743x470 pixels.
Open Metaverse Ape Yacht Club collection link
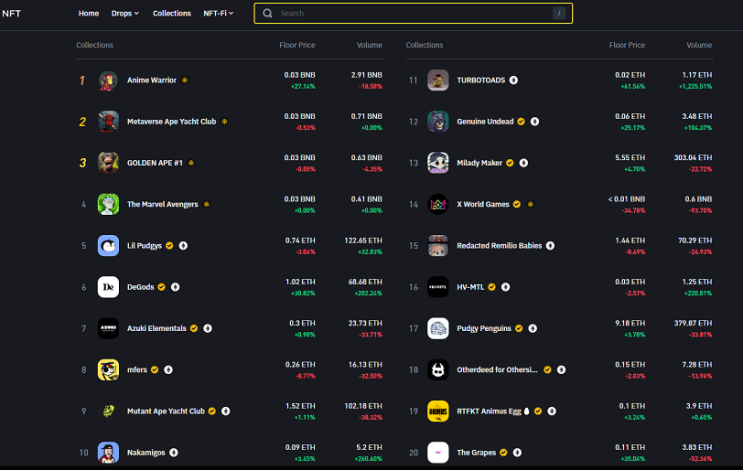tap(172, 122)
